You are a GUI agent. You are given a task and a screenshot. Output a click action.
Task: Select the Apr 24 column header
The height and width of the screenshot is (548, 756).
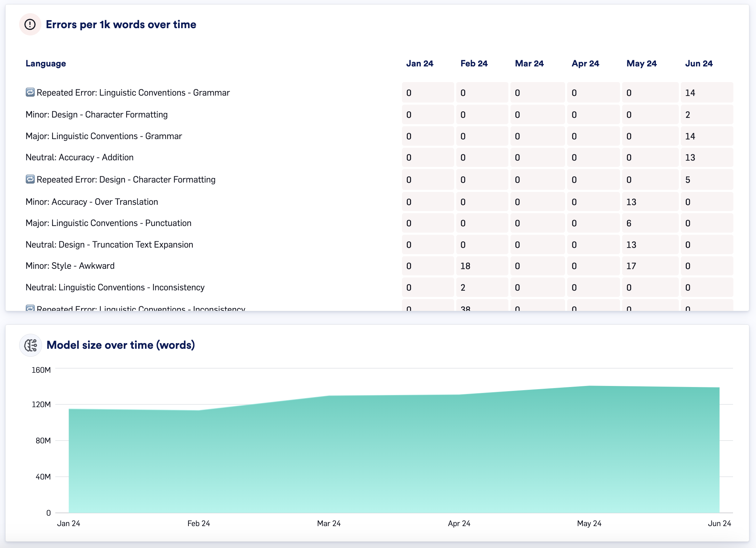pyautogui.click(x=586, y=63)
